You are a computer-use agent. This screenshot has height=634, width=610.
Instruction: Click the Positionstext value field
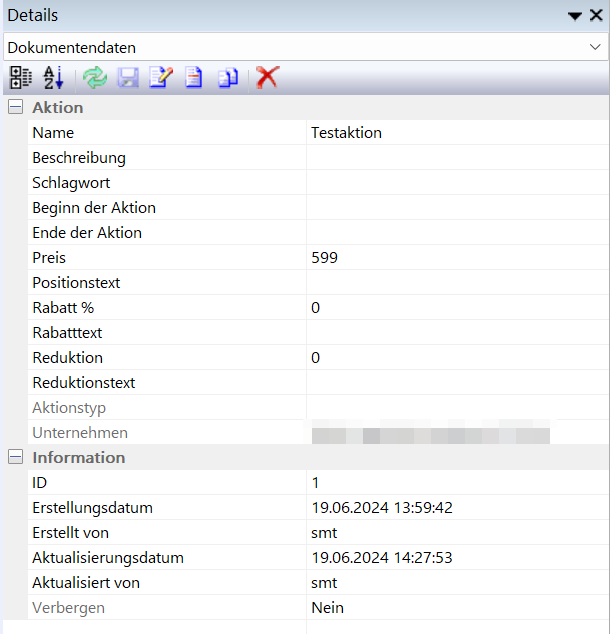pos(457,283)
